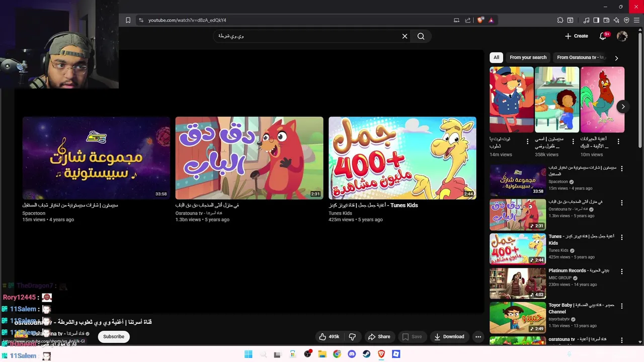Select the From your search chip
The height and width of the screenshot is (362, 644).
pyautogui.click(x=528, y=57)
